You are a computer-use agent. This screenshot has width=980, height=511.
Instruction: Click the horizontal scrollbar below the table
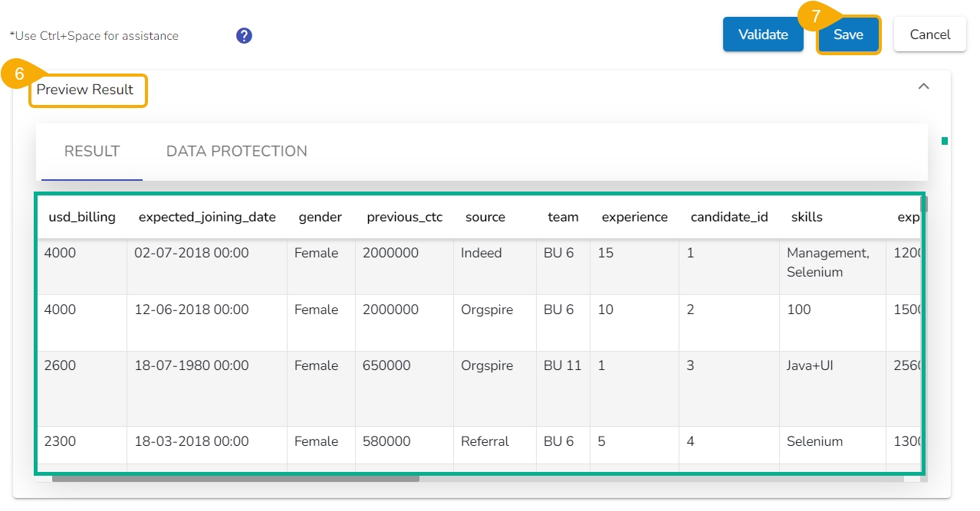235,478
